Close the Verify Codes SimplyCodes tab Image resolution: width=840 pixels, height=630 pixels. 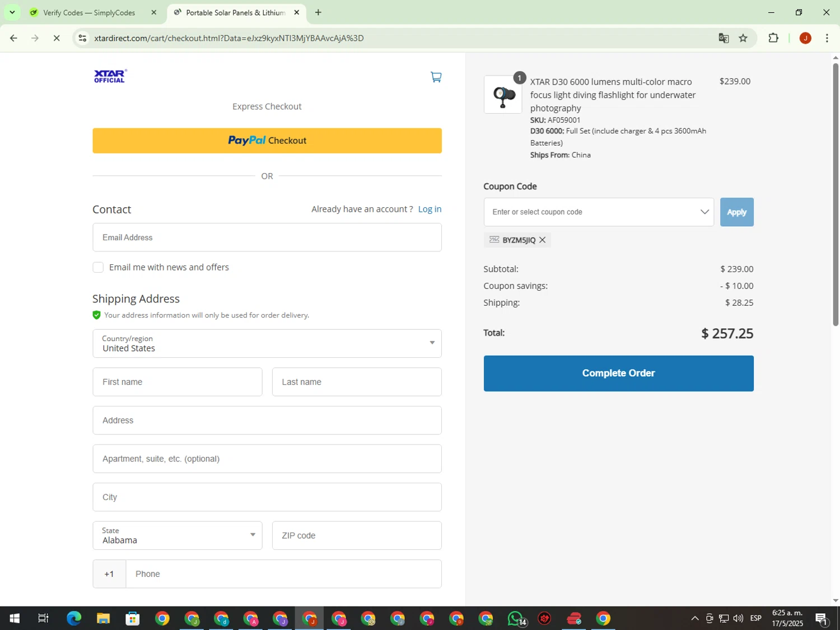click(x=153, y=12)
